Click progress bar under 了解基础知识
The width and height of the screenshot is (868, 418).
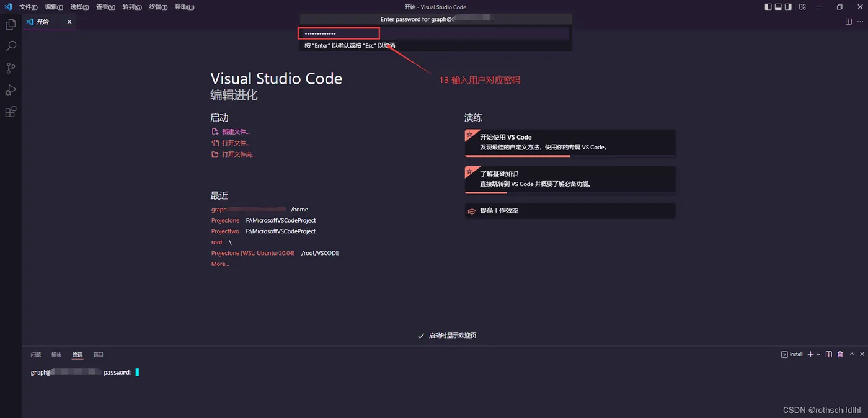(x=570, y=193)
